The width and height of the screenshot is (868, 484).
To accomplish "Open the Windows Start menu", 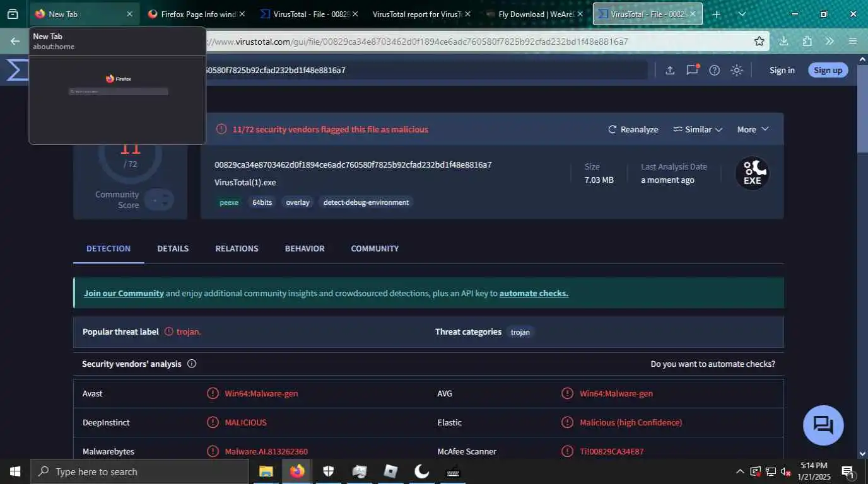I will click(15, 471).
